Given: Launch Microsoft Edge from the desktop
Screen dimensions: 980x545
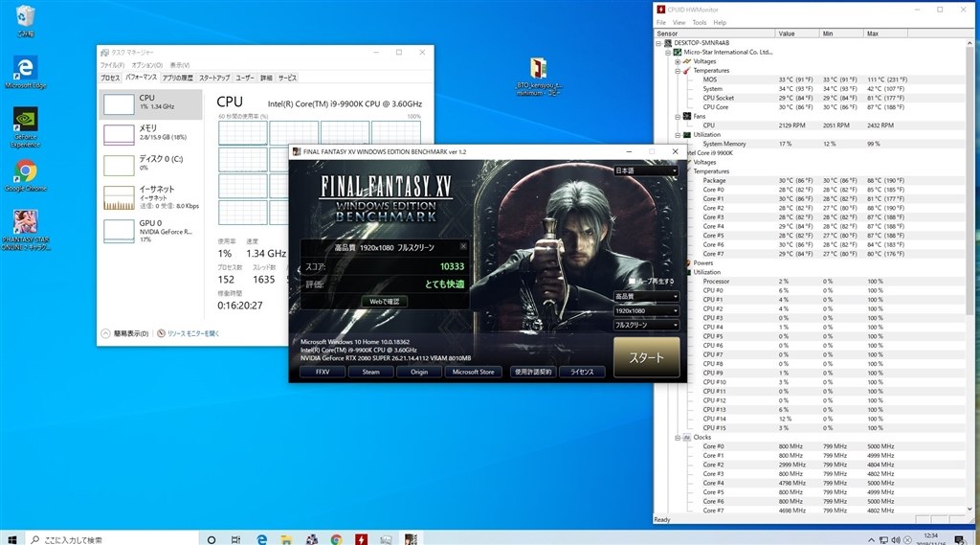Looking at the screenshot, I should [x=25, y=72].
